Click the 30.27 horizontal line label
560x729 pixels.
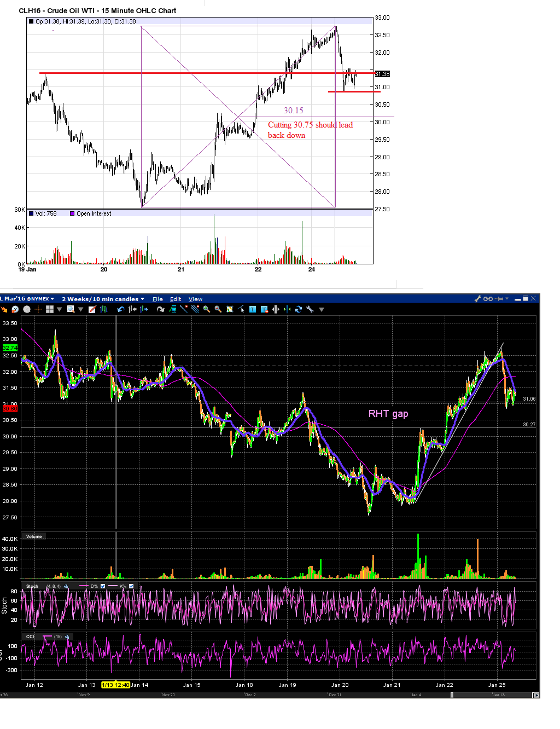tap(529, 425)
